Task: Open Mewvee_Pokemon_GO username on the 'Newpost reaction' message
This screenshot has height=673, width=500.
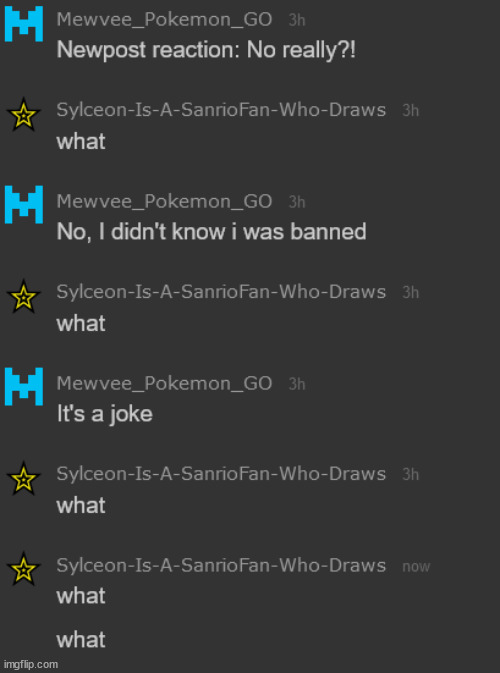Action: click(x=164, y=20)
